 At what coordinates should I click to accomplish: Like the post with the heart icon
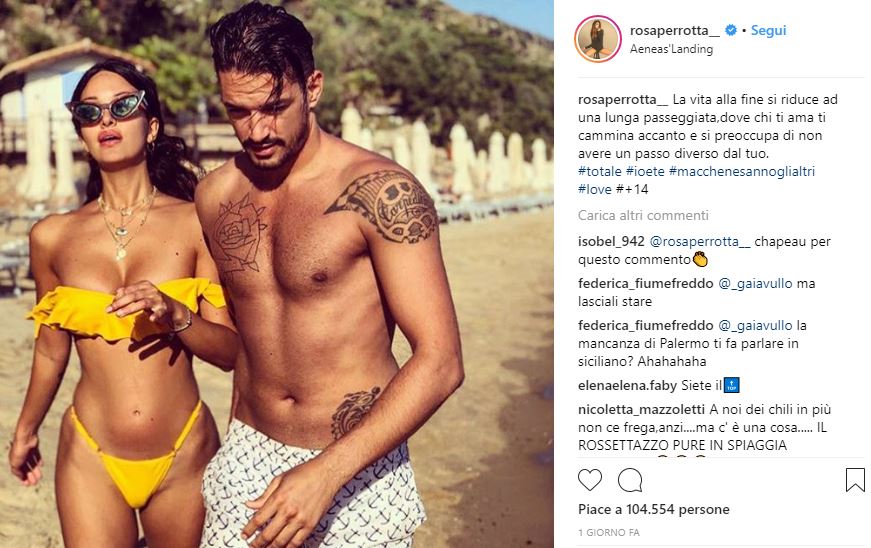(x=590, y=480)
